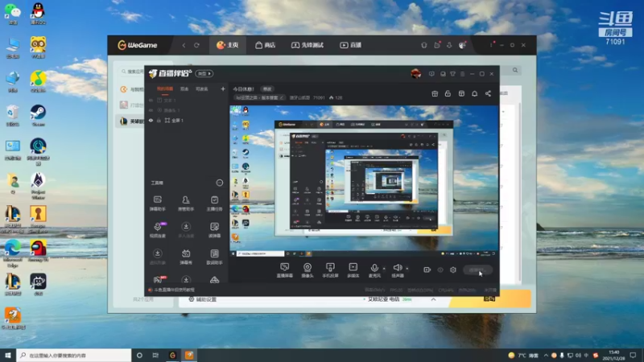Toggle visibility of the 摄像头 1 source
Image resolution: width=644 pixels, height=362 pixels.
pos(151,110)
